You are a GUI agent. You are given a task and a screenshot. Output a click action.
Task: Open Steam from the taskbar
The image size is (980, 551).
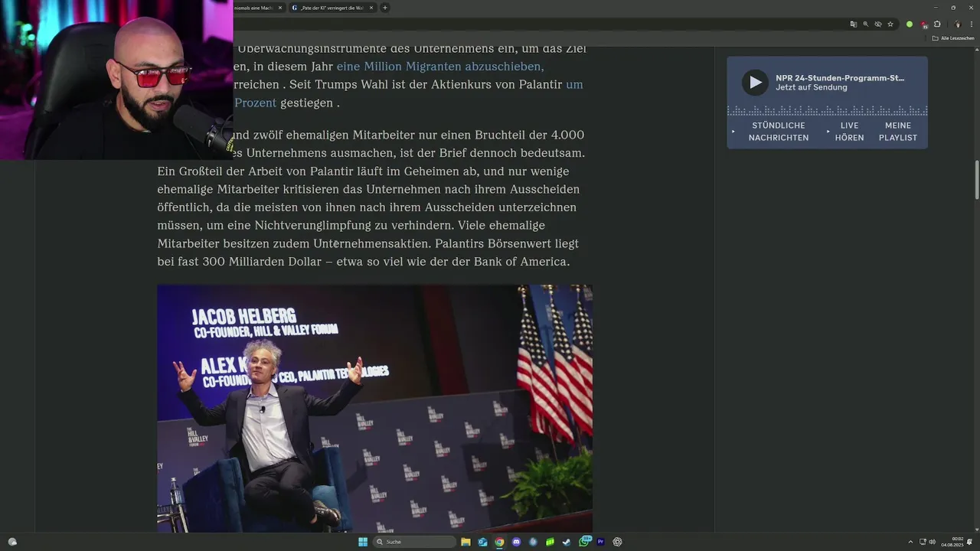(567, 542)
